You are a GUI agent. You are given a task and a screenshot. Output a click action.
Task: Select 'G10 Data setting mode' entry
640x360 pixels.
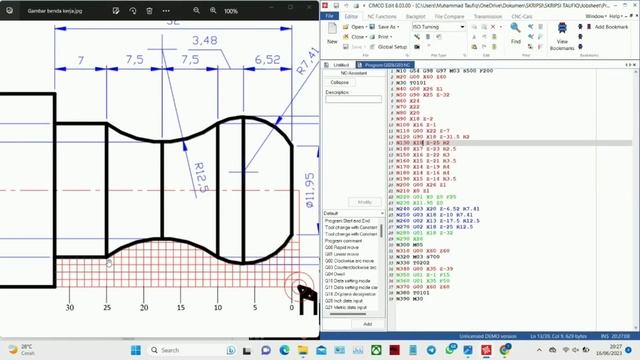tap(347, 281)
